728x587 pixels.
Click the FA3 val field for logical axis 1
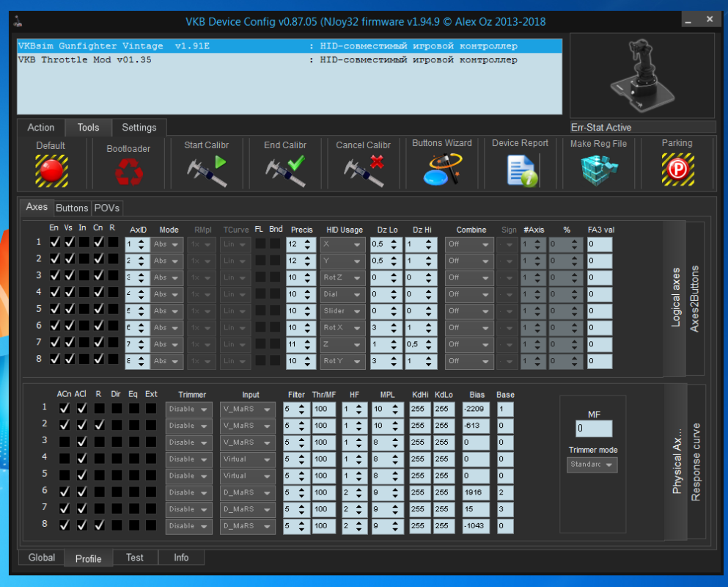[x=600, y=244]
